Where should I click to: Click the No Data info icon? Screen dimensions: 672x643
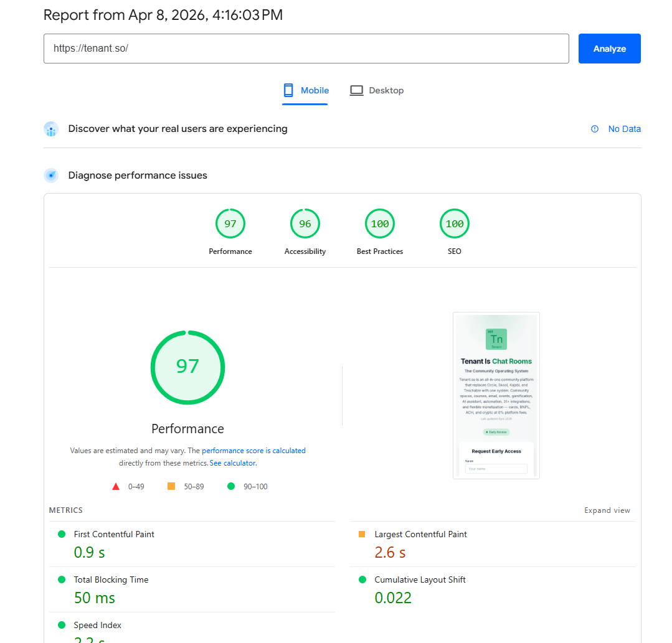(x=595, y=129)
